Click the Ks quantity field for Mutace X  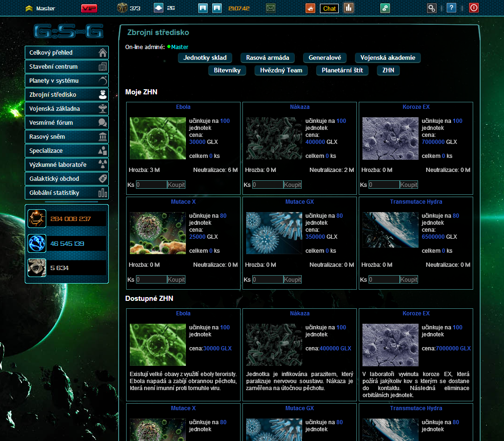151,279
